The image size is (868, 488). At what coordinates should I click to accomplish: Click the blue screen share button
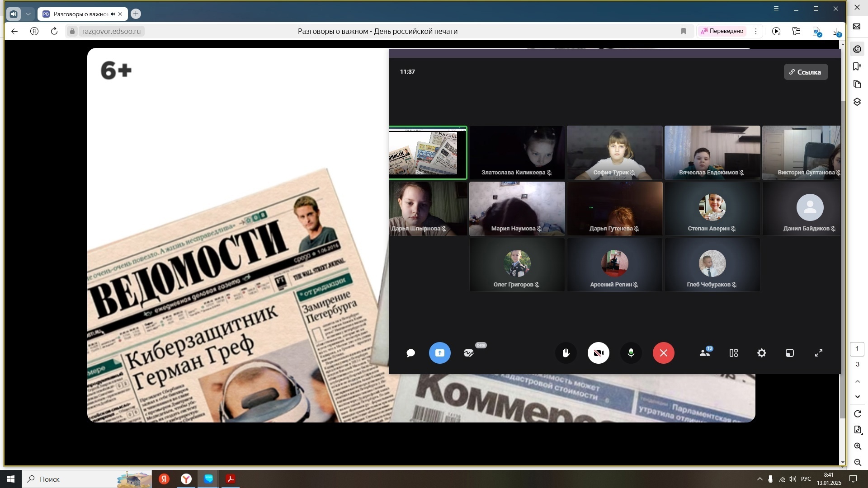pos(439,353)
